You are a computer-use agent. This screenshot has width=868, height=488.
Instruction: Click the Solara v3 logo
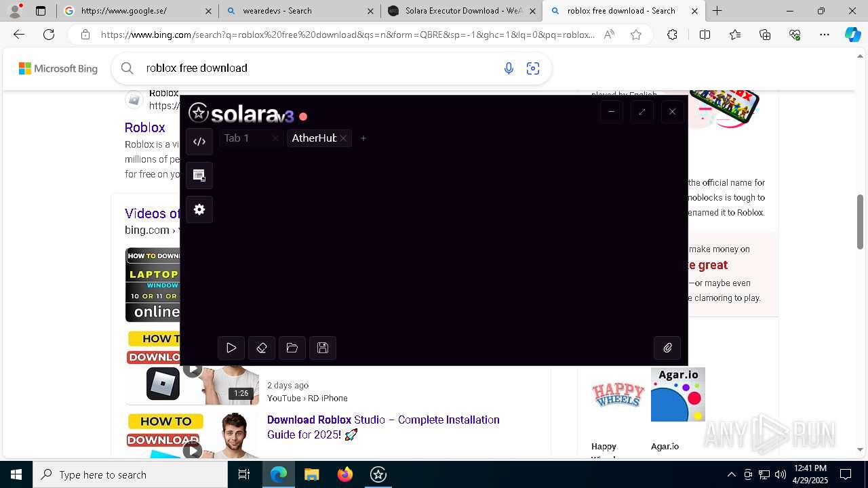tap(241, 113)
